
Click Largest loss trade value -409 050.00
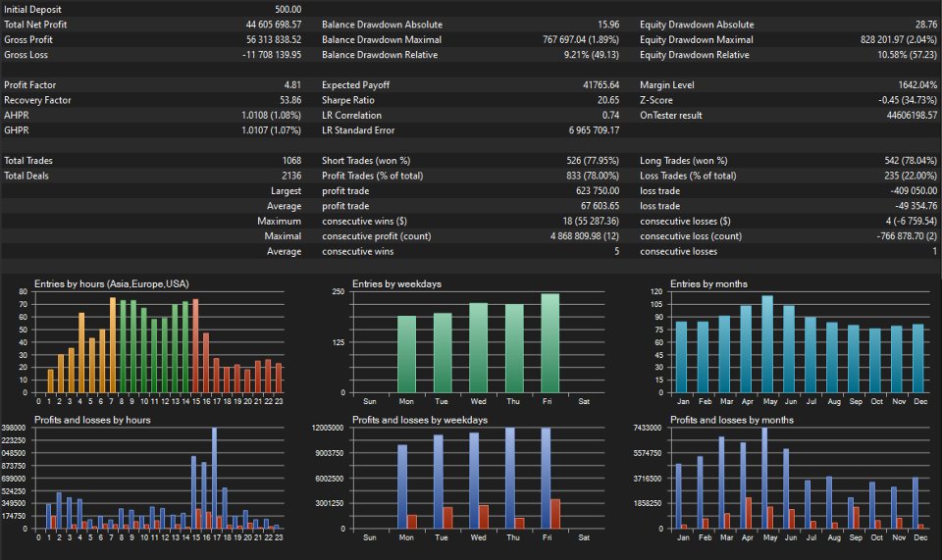tap(914, 191)
